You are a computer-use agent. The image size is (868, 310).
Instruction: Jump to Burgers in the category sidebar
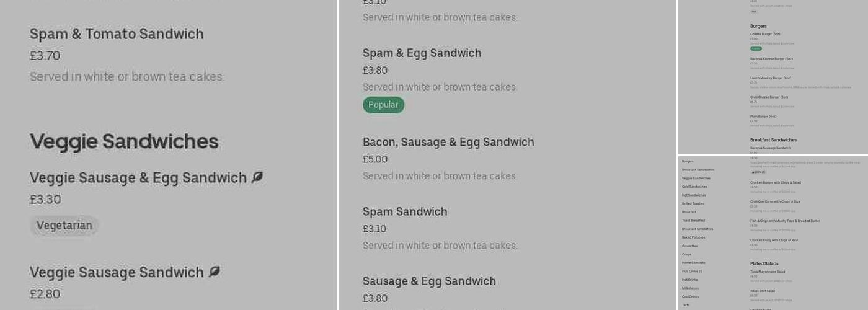pyautogui.click(x=688, y=161)
